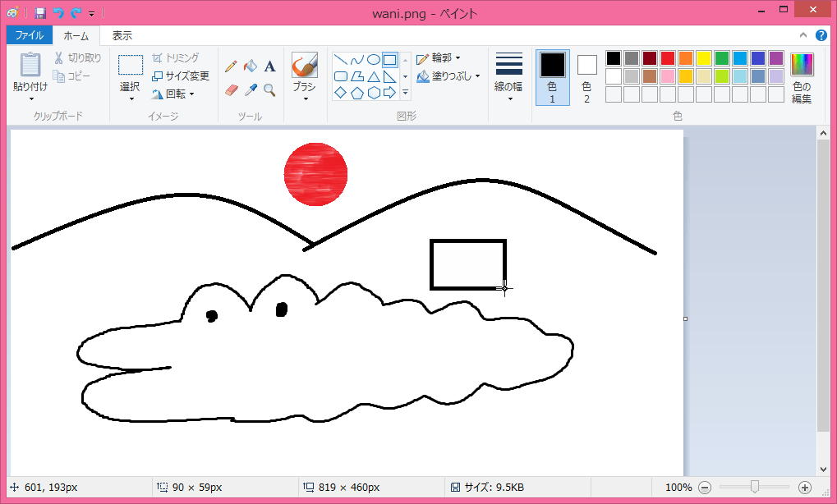The width and height of the screenshot is (837, 504).
Task: Pick the black color swatch
Action: [x=614, y=58]
